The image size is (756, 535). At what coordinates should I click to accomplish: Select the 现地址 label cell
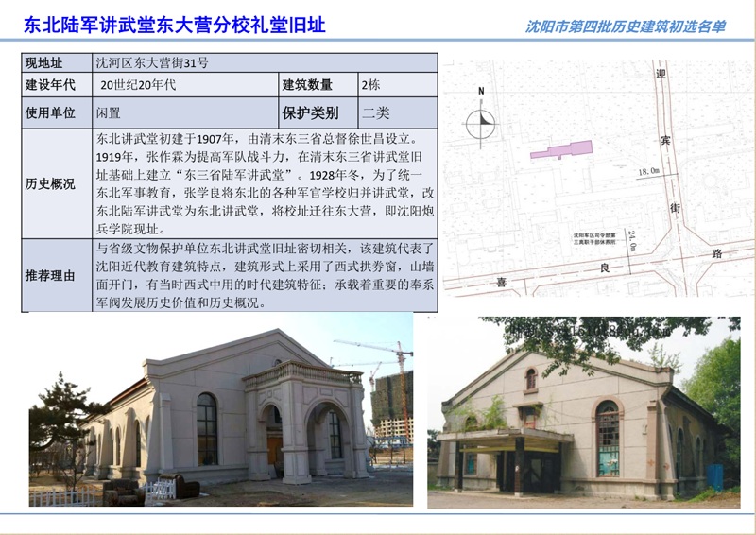56,63
